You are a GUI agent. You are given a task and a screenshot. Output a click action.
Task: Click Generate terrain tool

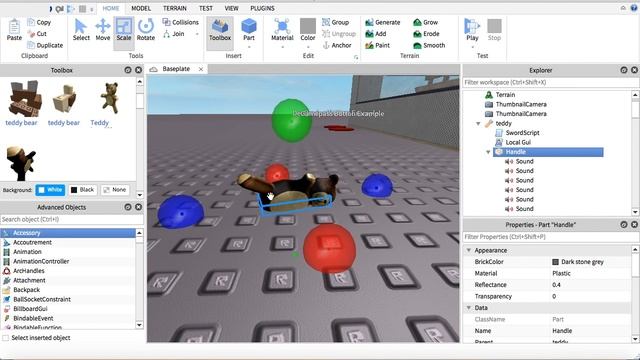click(382, 22)
